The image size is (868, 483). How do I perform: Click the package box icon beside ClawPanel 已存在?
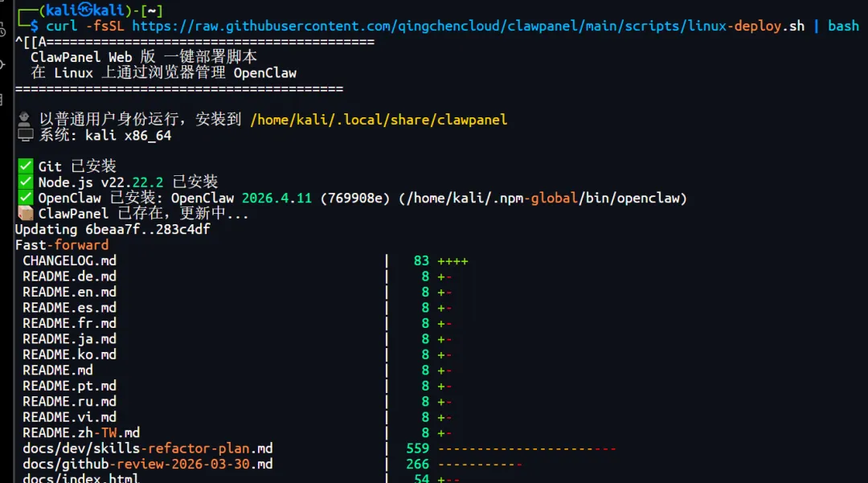(26, 213)
